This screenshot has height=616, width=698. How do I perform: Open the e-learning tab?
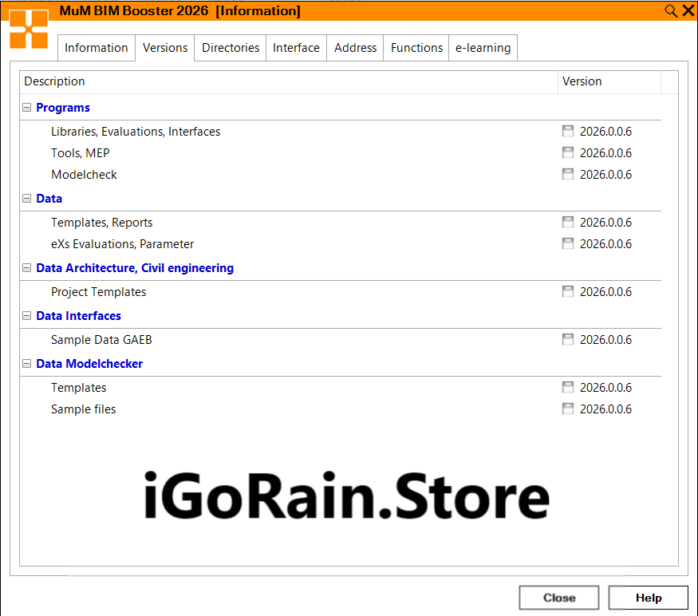(483, 48)
